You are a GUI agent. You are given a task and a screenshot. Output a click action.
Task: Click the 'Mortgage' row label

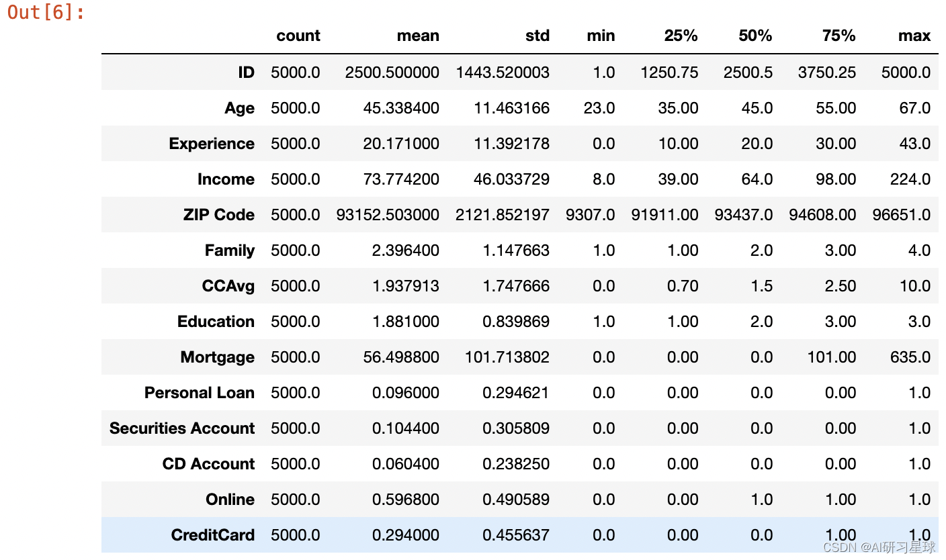click(x=217, y=357)
